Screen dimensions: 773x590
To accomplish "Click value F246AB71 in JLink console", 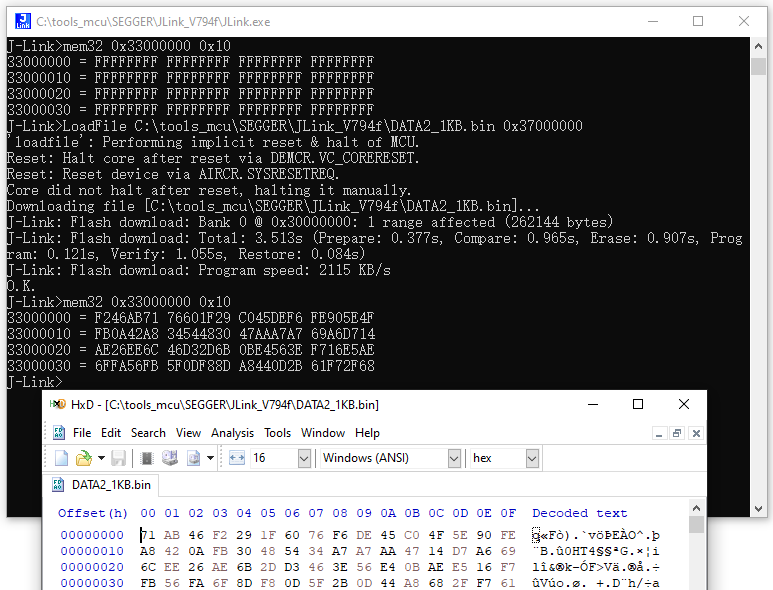I will click(x=126, y=318).
